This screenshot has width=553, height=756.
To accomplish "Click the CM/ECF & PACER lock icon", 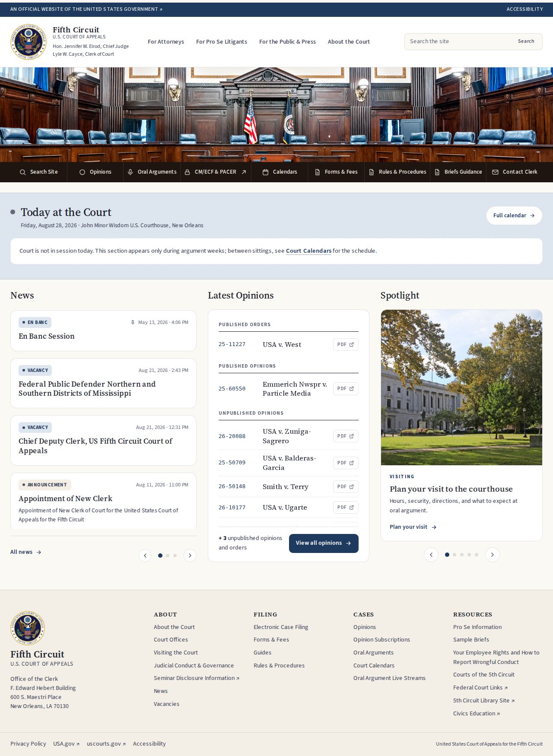I will tap(187, 172).
